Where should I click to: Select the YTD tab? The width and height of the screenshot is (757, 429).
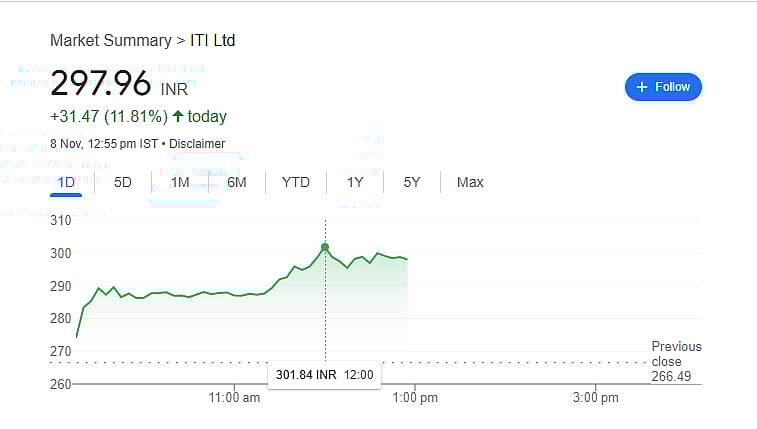(x=296, y=182)
